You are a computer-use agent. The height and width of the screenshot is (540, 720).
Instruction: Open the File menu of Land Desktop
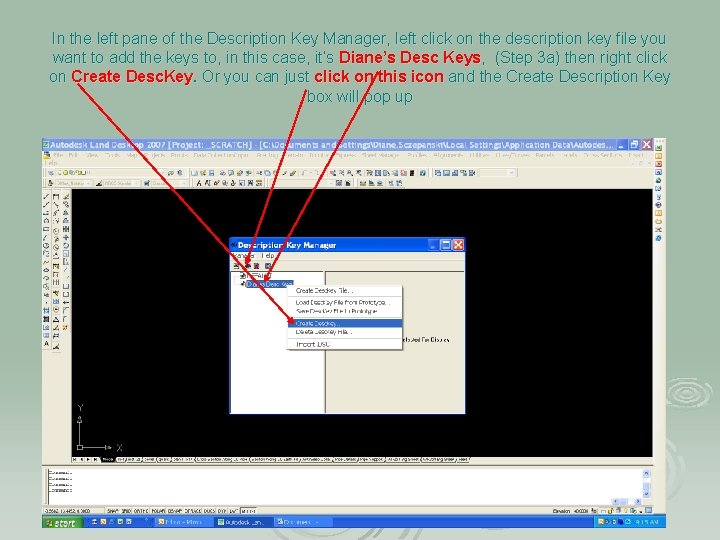58,156
